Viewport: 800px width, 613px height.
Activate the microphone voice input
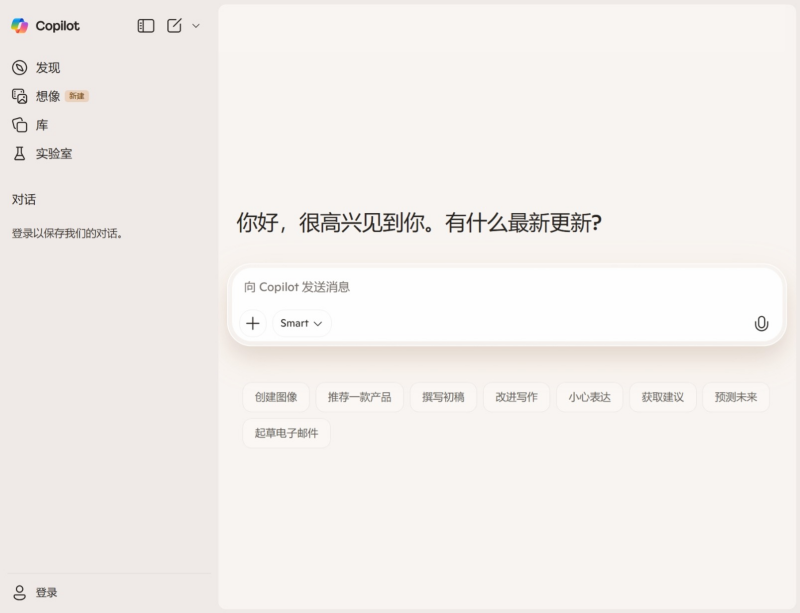(x=761, y=323)
